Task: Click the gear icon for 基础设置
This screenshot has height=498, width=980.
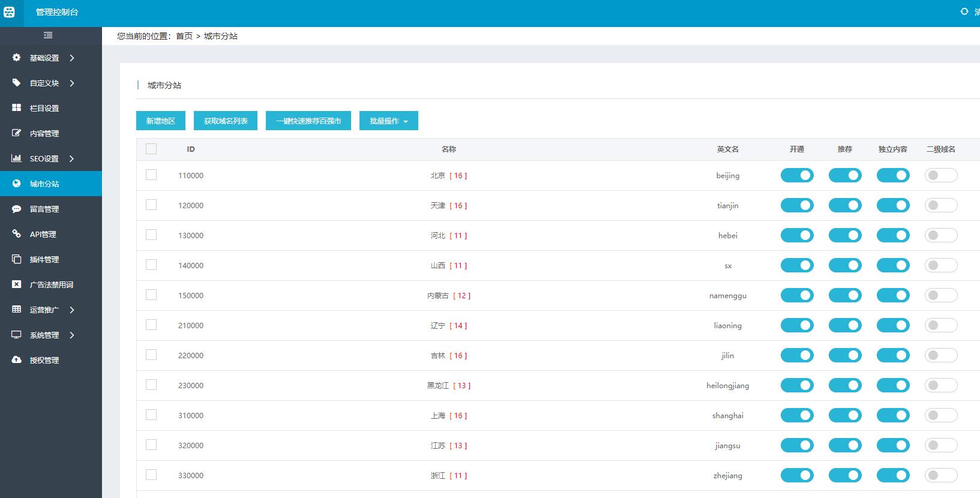Action: 17,58
